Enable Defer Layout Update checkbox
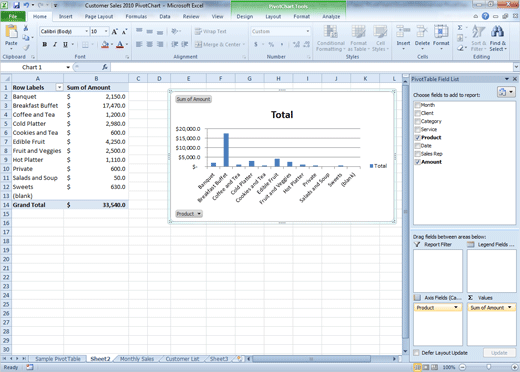Viewport: 520px width, 372px height. [x=416, y=353]
